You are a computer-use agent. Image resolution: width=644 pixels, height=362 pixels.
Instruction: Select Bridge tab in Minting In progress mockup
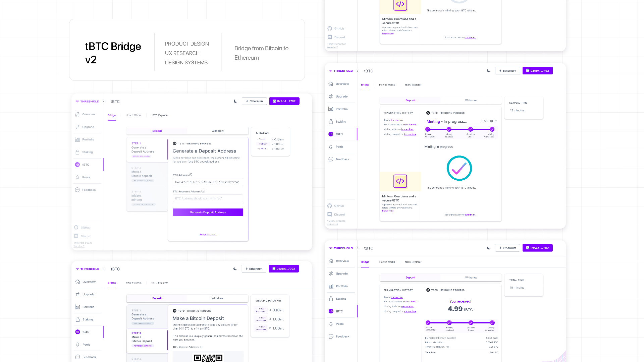pos(365,85)
